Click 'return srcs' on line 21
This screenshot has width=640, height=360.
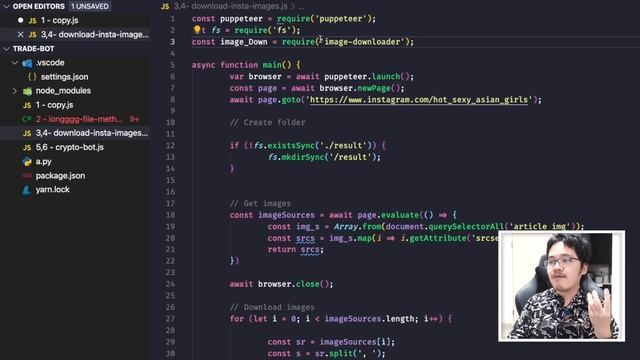click(x=293, y=249)
